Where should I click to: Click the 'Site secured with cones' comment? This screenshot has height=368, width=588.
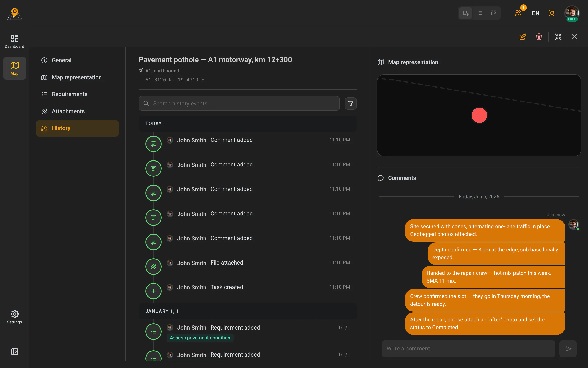tap(485, 230)
